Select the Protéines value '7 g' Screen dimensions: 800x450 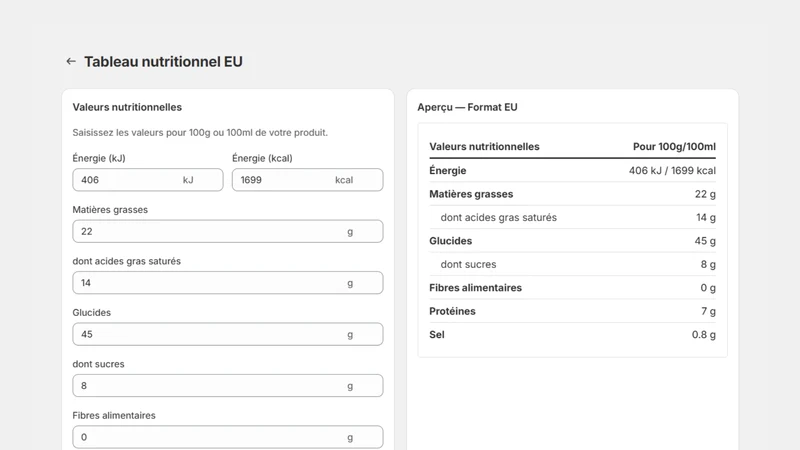point(709,311)
